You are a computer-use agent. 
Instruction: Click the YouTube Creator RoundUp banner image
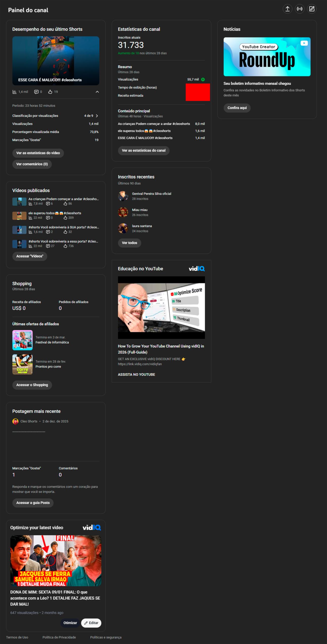(267, 57)
